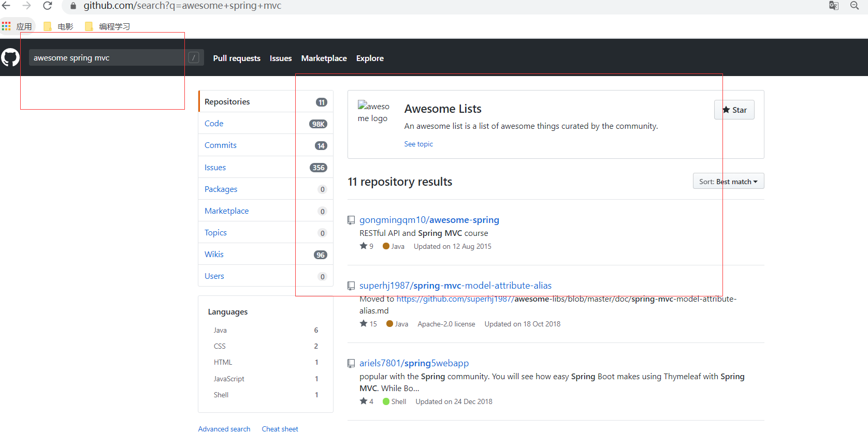Click the zoom magnifier icon in address bar
Image resolution: width=868 pixels, height=433 pixels.
click(x=855, y=6)
